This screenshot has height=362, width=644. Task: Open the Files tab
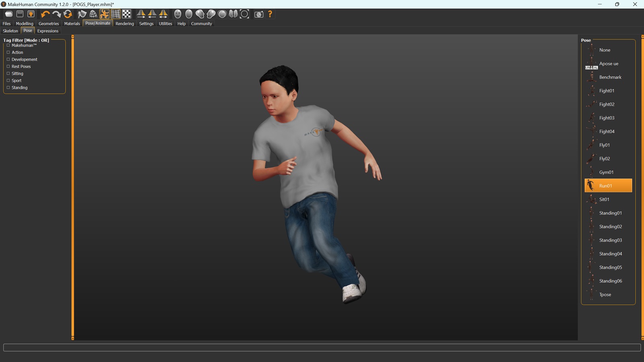pyautogui.click(x=7, y=24)
